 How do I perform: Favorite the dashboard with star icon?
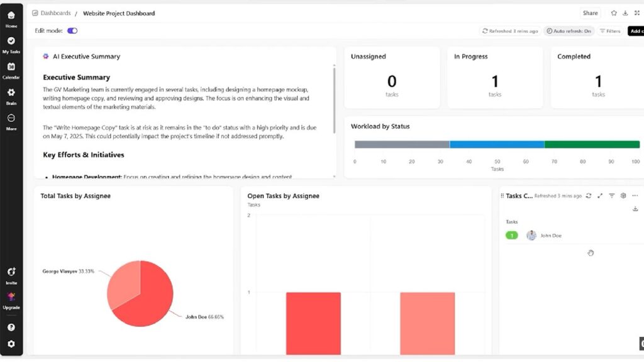point(614,13)
